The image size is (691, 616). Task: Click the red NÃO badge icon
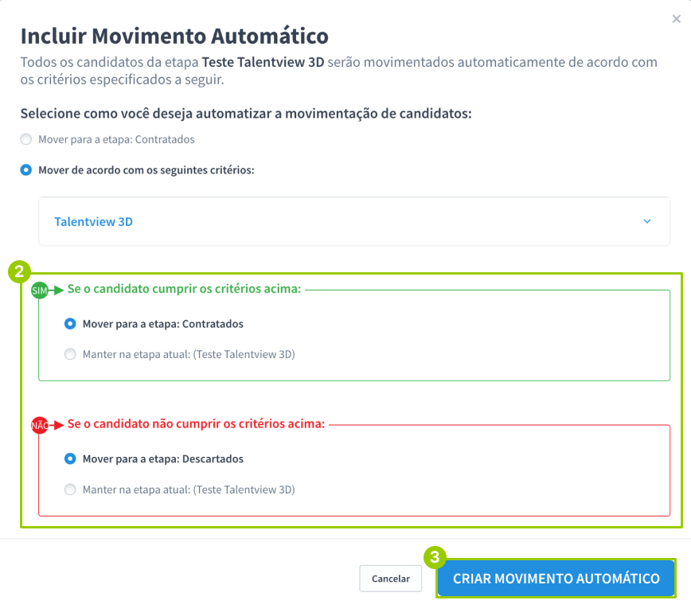click(40, 425)
